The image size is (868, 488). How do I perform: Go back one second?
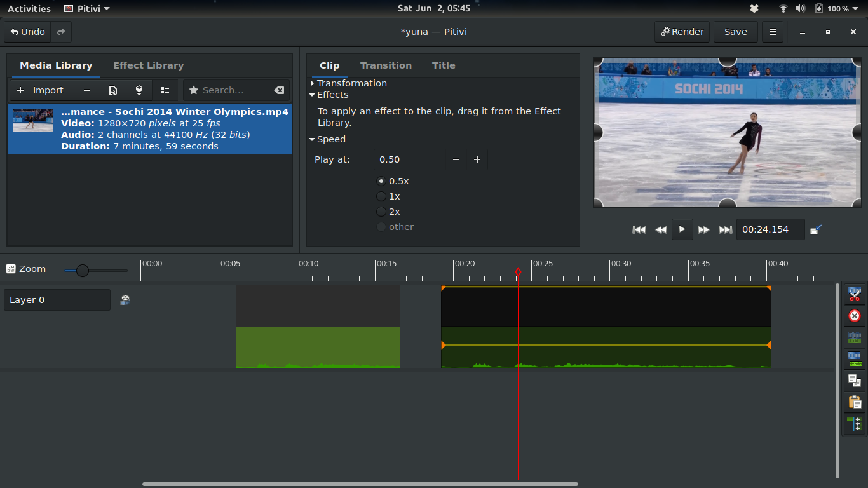[x=661, y=229]
